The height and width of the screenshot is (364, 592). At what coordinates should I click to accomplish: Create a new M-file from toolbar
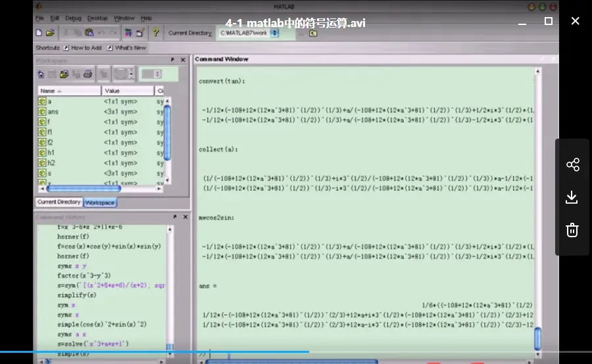pyautogui.click(x=39, y=33)
